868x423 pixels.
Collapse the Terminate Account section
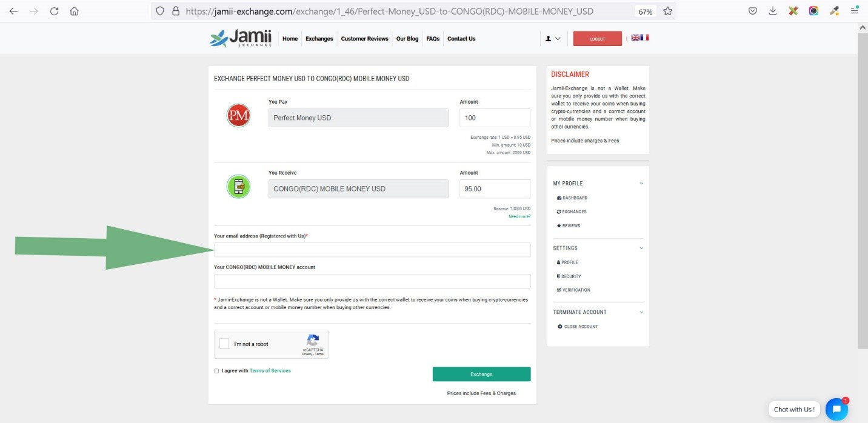point(641,312)
